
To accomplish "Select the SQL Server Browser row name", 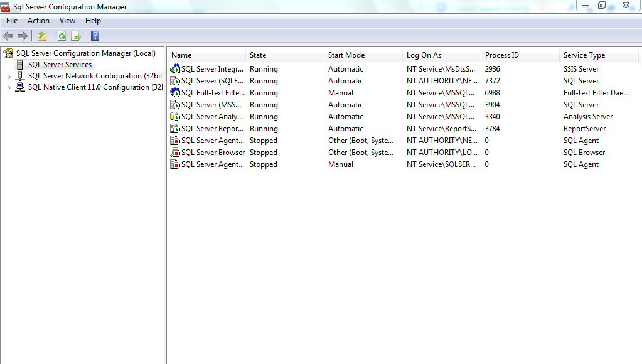I will [213, 153].
